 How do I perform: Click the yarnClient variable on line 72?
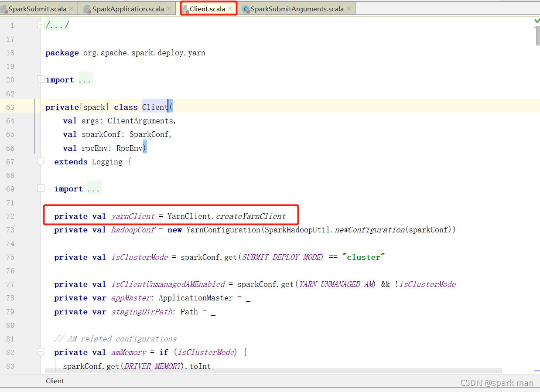coord(133,216)
